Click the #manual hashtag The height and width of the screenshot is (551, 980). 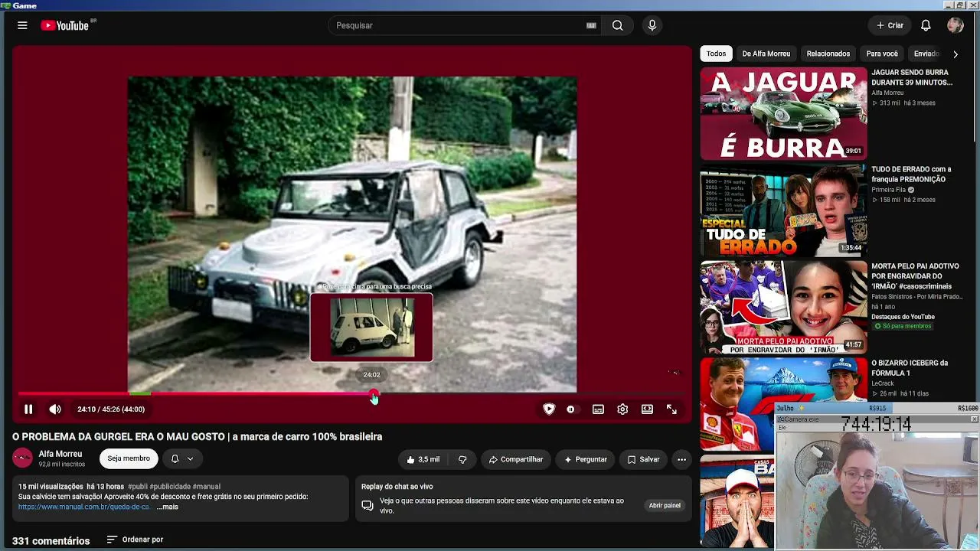point(206,487)
